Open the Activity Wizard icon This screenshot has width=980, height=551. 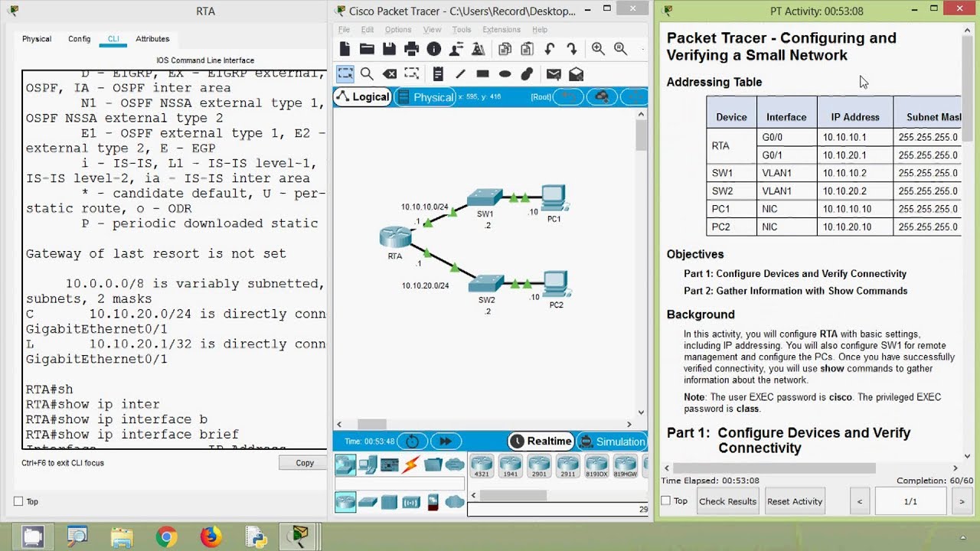[479, 49]
